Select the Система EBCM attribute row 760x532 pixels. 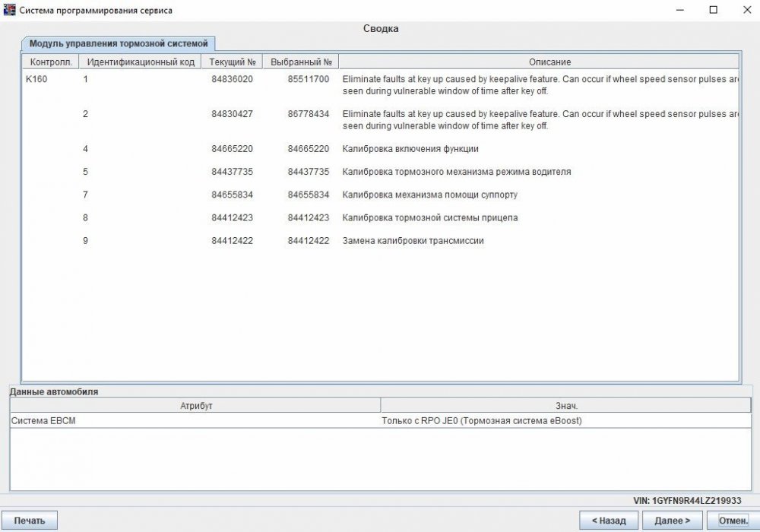coord(43,421)
